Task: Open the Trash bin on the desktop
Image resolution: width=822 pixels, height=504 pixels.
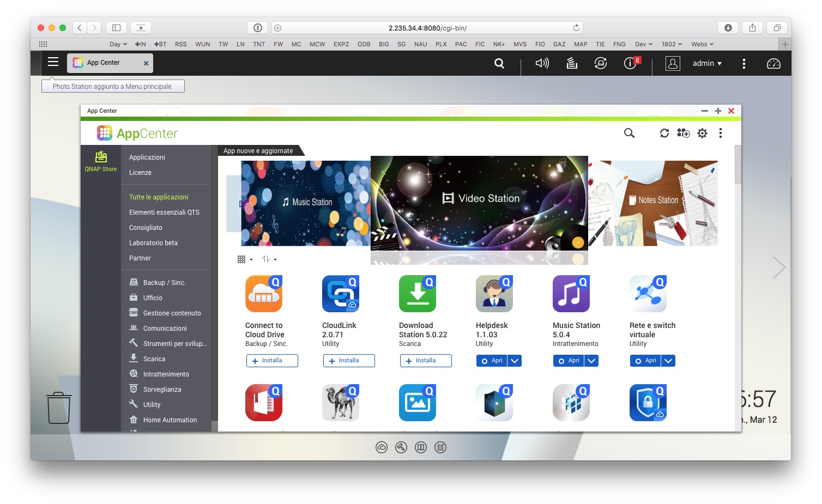Action: pyautogui.click(x=59, y=408)
